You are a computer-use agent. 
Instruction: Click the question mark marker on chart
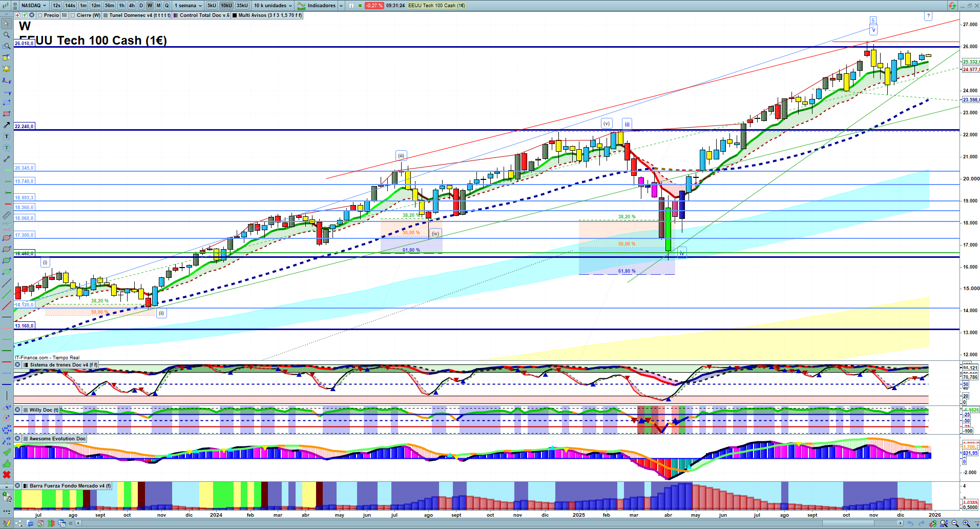pyautogui.click(x=928, y=16)
